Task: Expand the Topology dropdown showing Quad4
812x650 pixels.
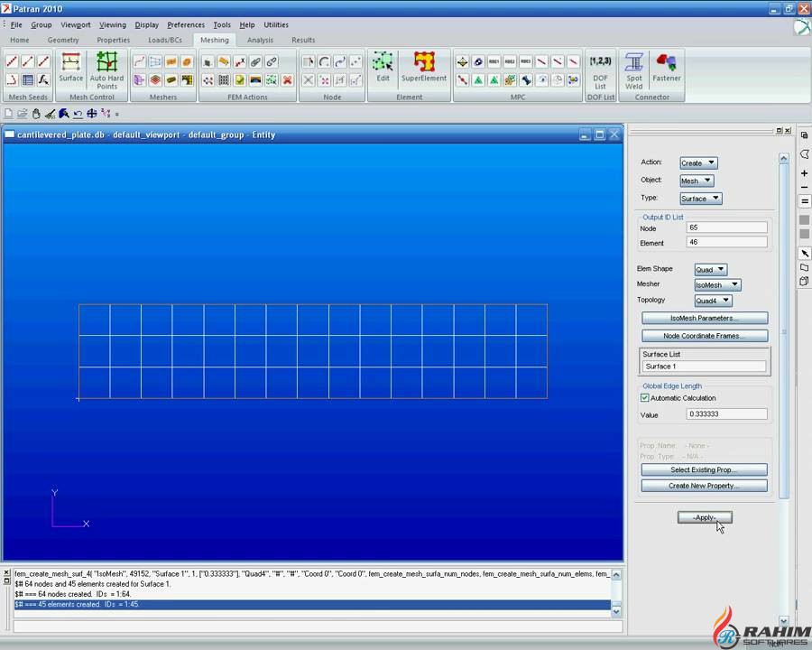Action: [713, 301]
